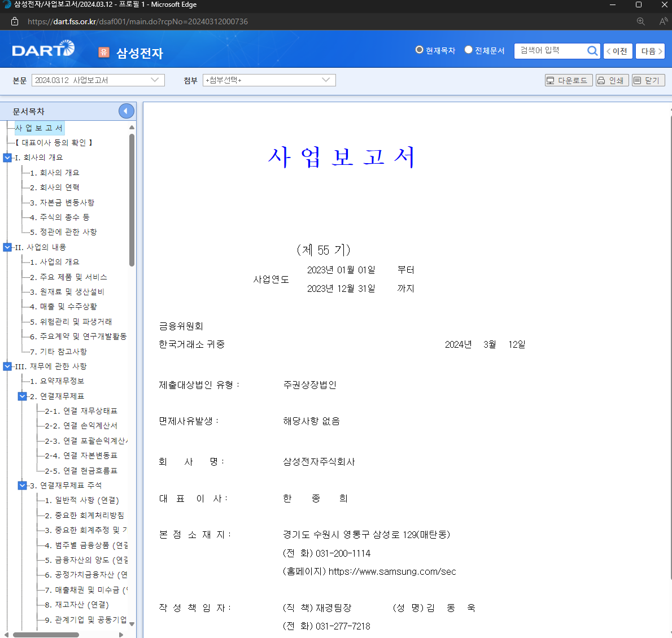Open 2-1. 연결 재무상태표 item
The image size is (672, 638).
pos(81,411)
